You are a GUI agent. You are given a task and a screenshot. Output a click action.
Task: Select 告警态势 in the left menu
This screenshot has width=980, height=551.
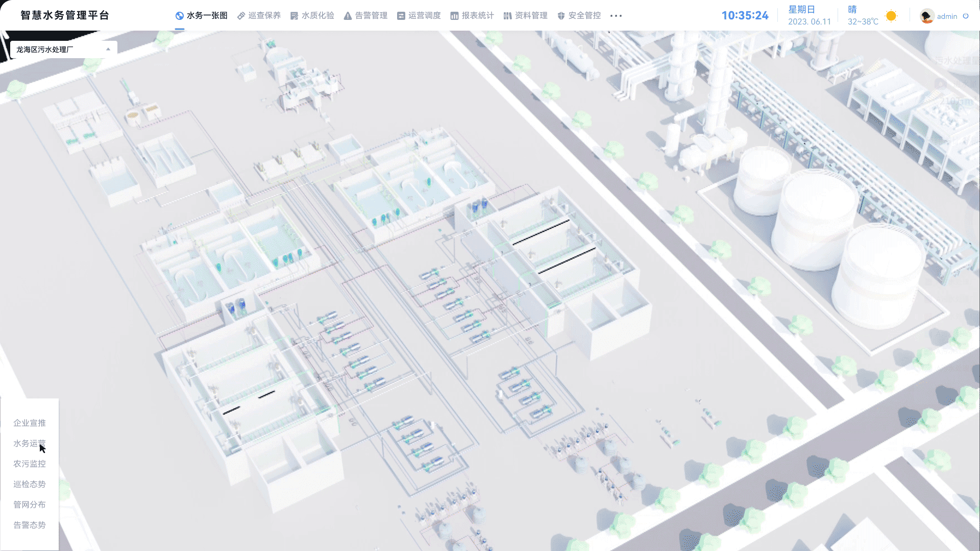30,525
